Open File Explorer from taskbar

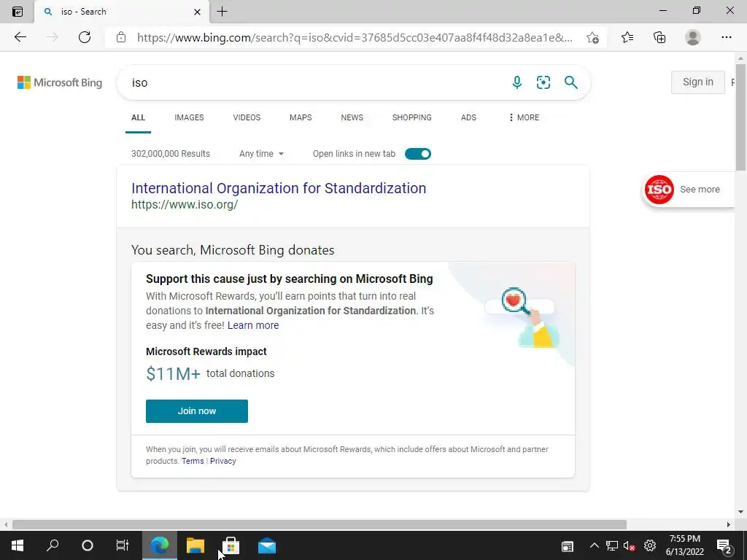point(196,545)
